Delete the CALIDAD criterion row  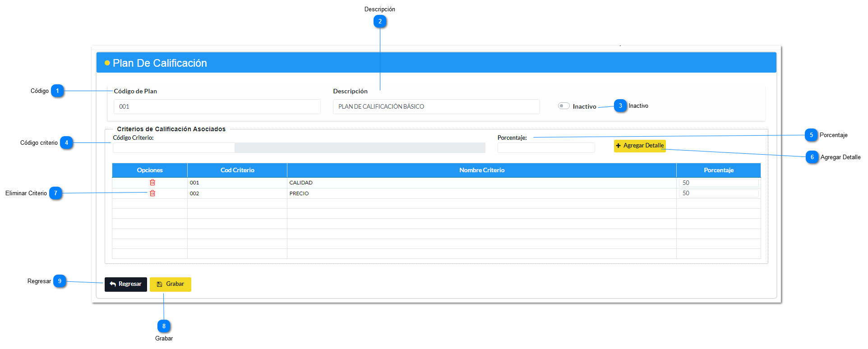tap(152, 183)
